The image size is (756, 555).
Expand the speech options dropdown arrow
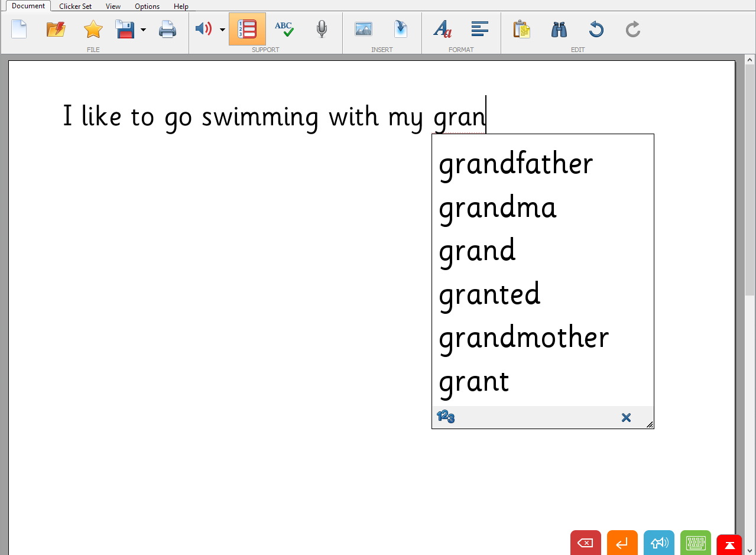pyautogui.click(x=222, y=30)
